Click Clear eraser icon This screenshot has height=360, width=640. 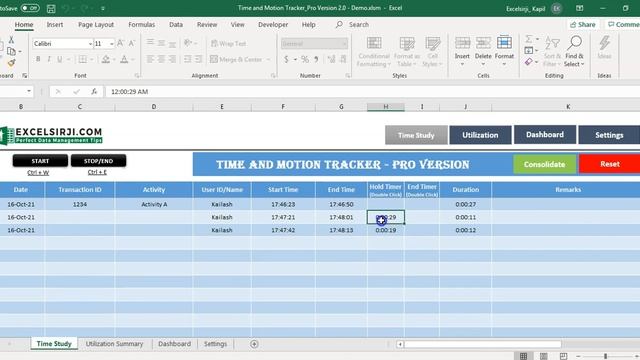click(x=529, y=62)
